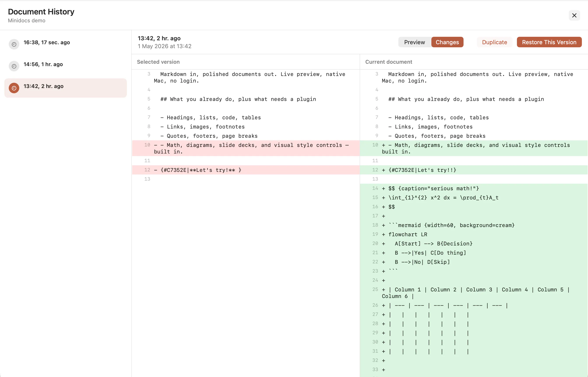Click Restore This Version button
Viewport: 588px width, 377px height.
(549, 42)
